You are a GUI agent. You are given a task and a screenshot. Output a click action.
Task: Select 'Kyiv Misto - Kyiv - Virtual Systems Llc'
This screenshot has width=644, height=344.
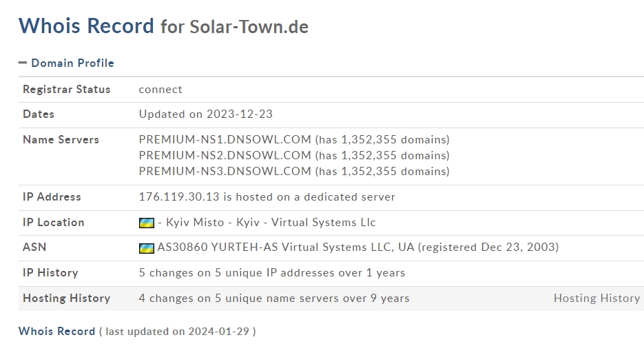pos(271,223)
